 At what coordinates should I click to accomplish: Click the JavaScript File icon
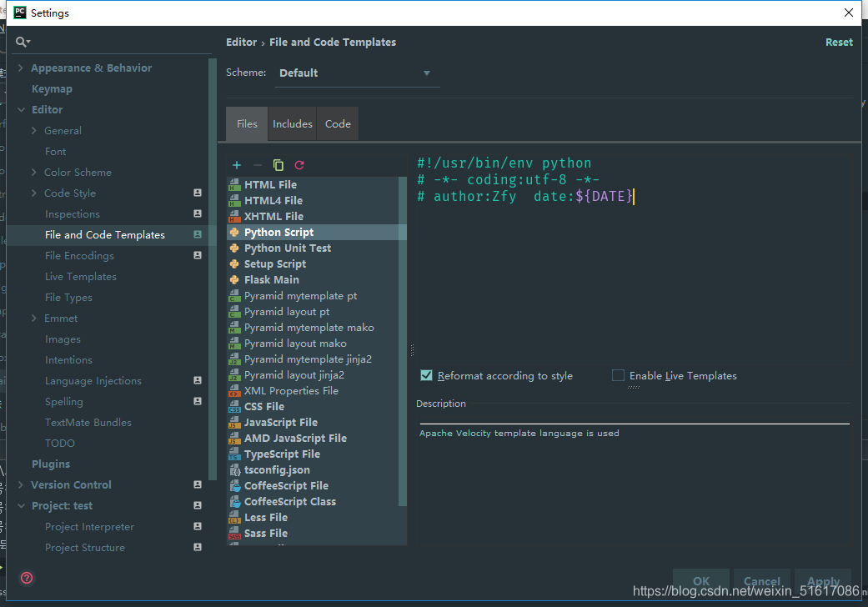pyautogui.click(x=234, y=423)
